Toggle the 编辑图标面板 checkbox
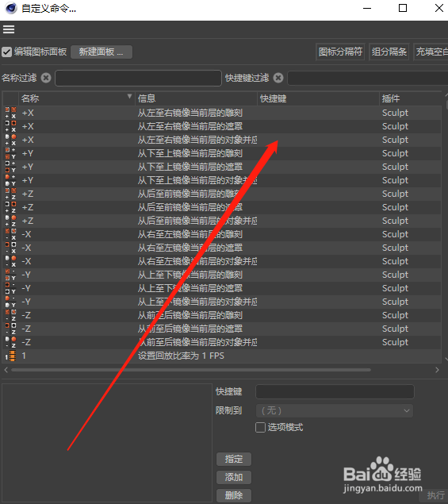 7,52
